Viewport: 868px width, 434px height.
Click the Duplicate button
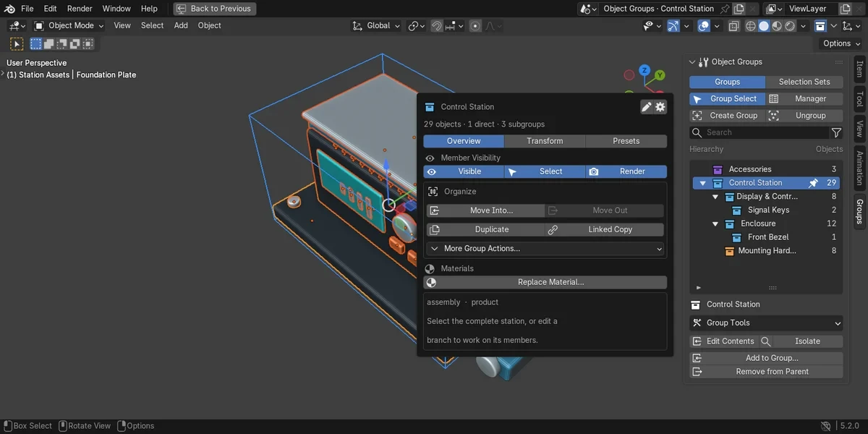(x=485, y=229)
